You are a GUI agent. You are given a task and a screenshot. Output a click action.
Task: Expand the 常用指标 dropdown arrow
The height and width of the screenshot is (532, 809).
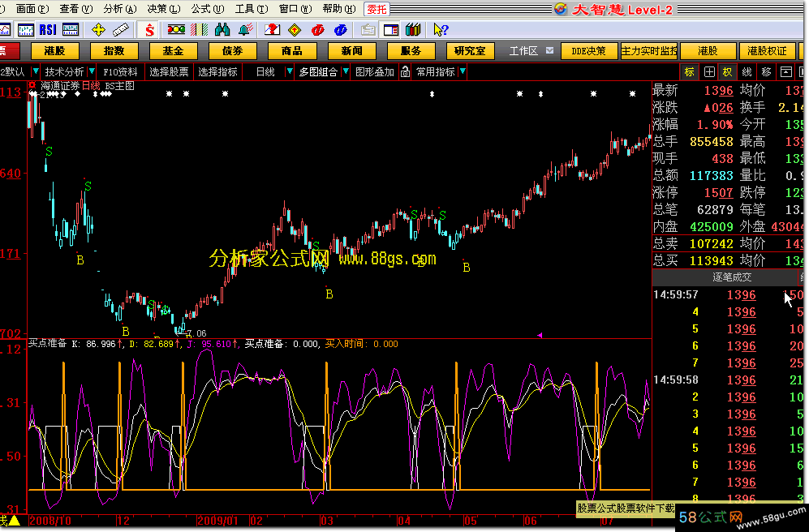point(463,71)
